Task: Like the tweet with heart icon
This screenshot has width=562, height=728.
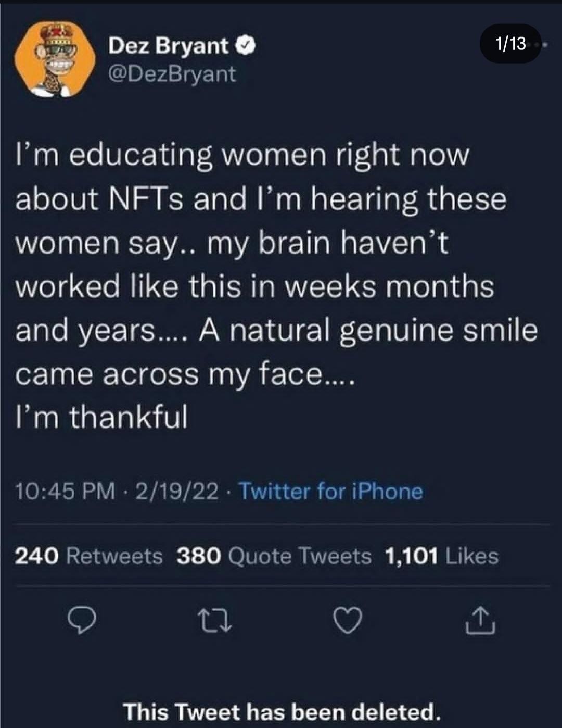Action: (348, 621)
